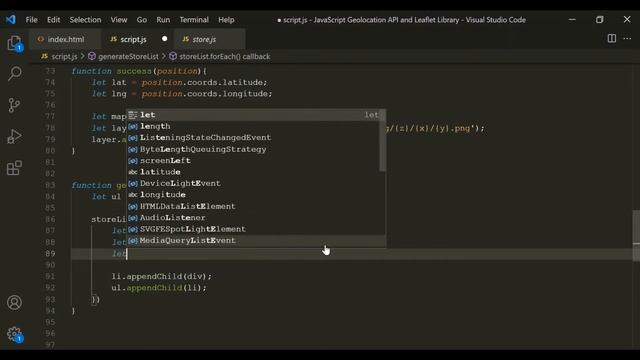Click the editor vertical scrollbar thumb

pos(636,236)
